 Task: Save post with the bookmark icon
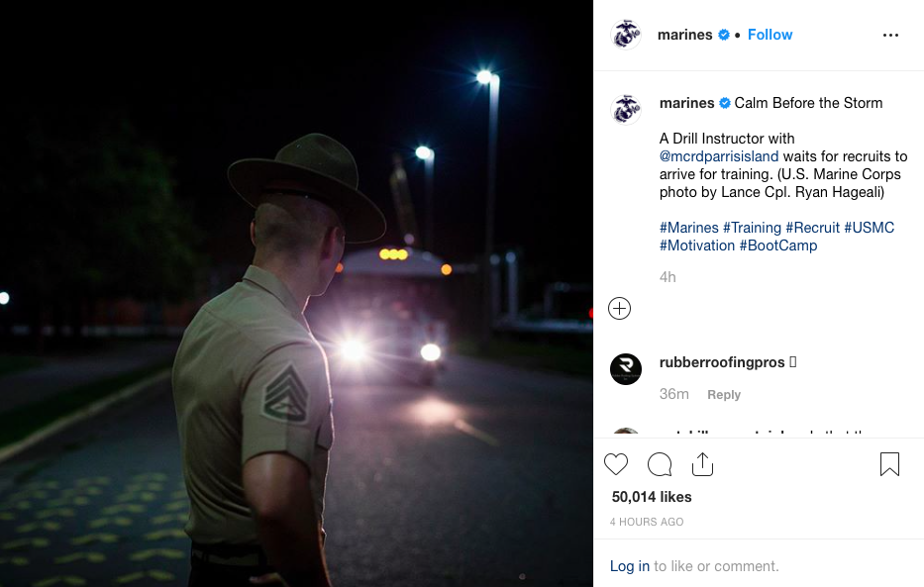click(x=889, y=464)
